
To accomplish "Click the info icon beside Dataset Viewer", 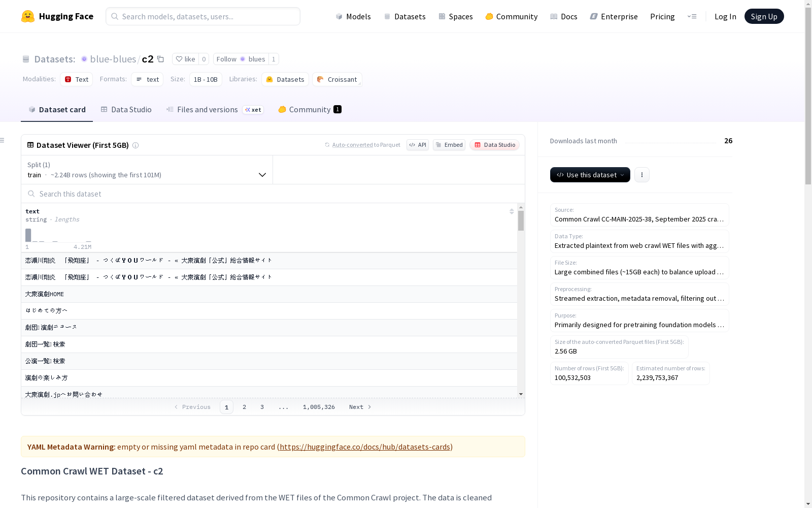I will (x=136, y=145).
